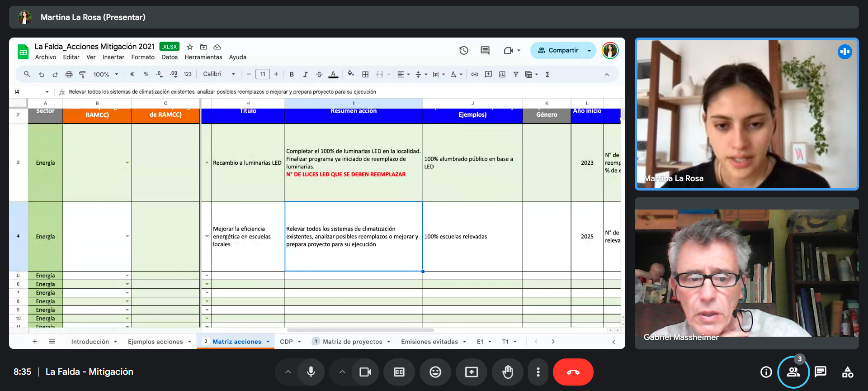Image resolution: width=868 pixels, height=391 pixels.
Task: Open the Herramientas menu
Action: [203, 57]
